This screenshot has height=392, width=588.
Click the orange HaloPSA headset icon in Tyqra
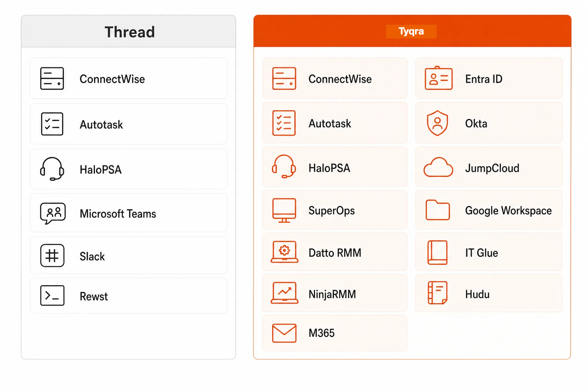[x=284, y=167]
